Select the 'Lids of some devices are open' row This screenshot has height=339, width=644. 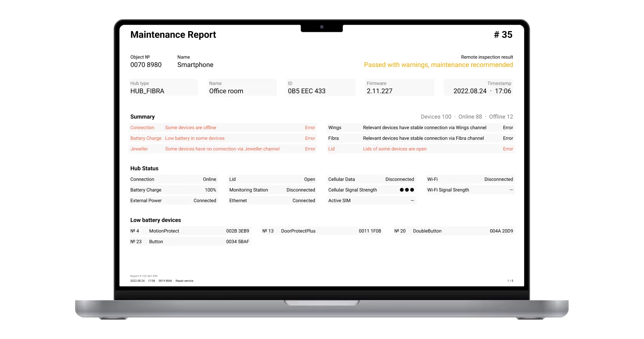pos(420,149)
